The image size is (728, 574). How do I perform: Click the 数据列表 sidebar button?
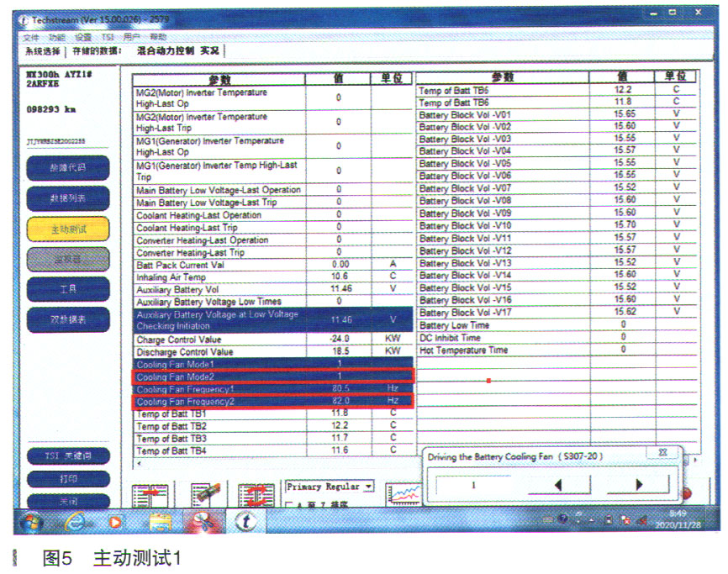tap(68, 198)
